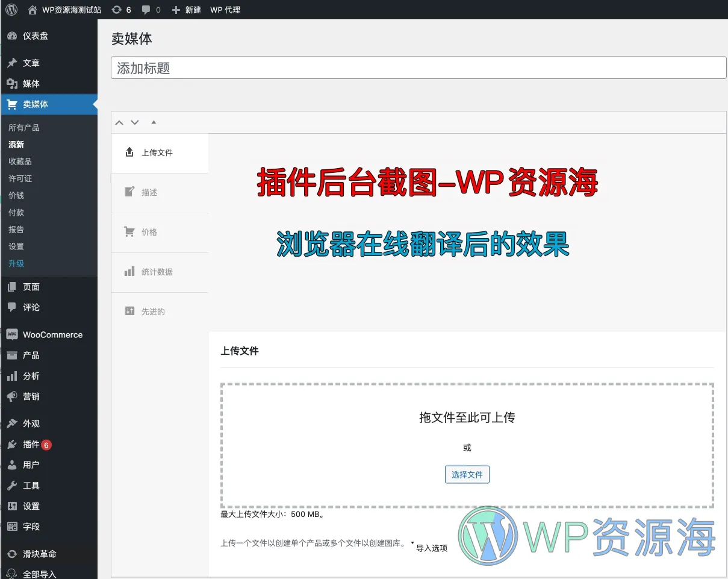Select 所有产品 in the sidebar submenu
The width and height of the screenshot is (728, 579).
(x=24, y=128)
